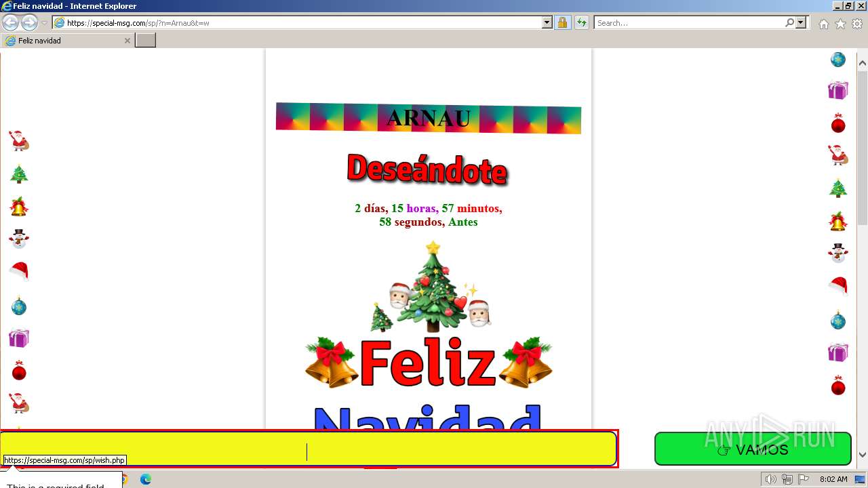Click the Show desktop button
868x488 pixels.
(x=861, y=479)
